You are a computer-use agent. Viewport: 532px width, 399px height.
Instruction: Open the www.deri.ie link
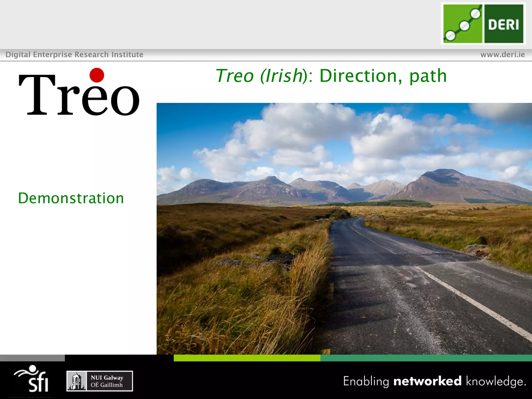pos(503,55)
